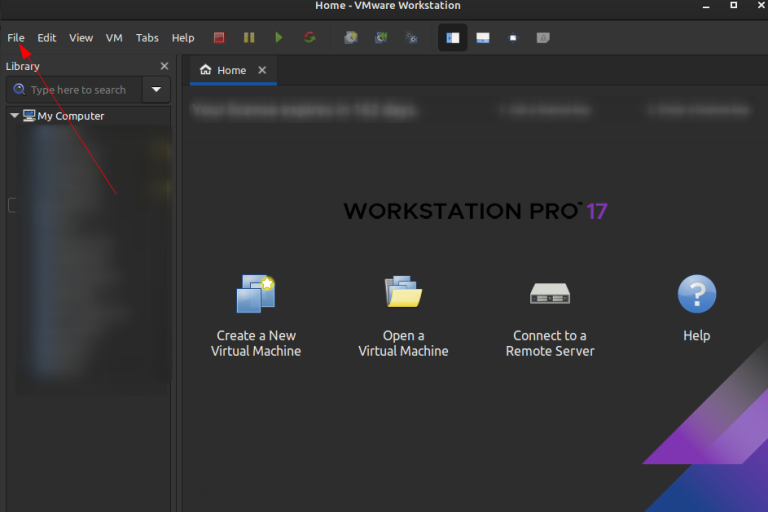Image resolution: width=768 pixels, height=512 pixels.
Task: Open the File menu
Action: 16,38
